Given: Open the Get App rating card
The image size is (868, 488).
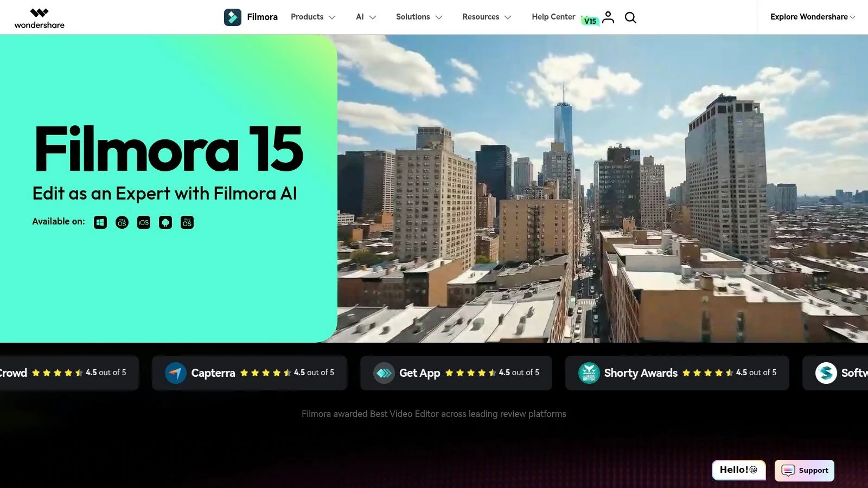Looking at the screenshot, I should [x=456, y=373].
